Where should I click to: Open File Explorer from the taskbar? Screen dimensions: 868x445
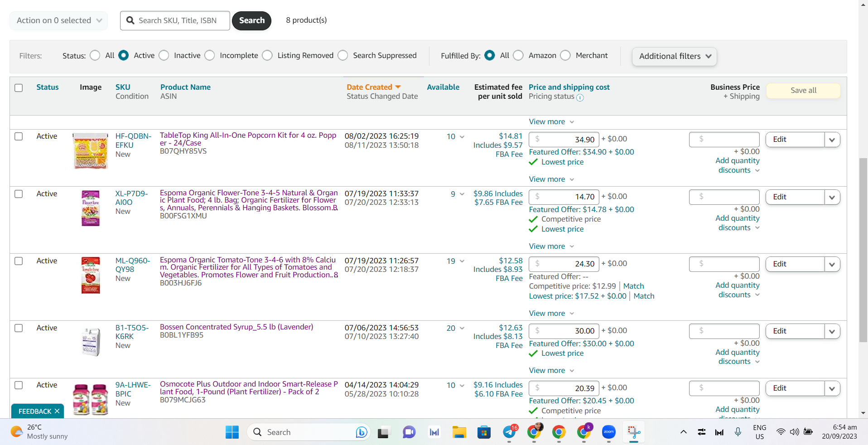click(x=459, y=432)
